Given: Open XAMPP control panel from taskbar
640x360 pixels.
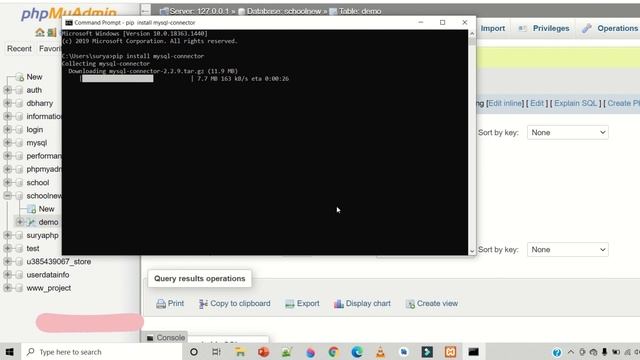Looking at the screenshot, I should pyautogui.click(x=450, y=352).
